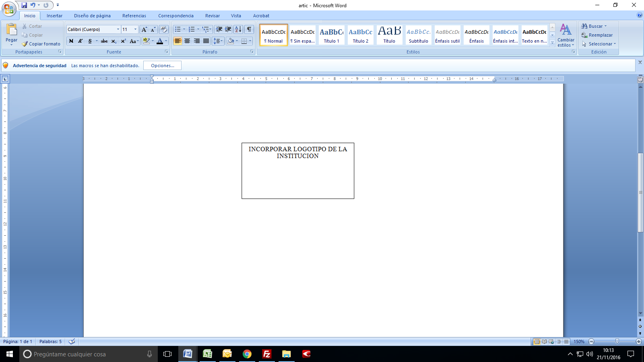Adjust zoom slider handle
This screenshot has height=362, width=644.
click(x=617, y=341)
